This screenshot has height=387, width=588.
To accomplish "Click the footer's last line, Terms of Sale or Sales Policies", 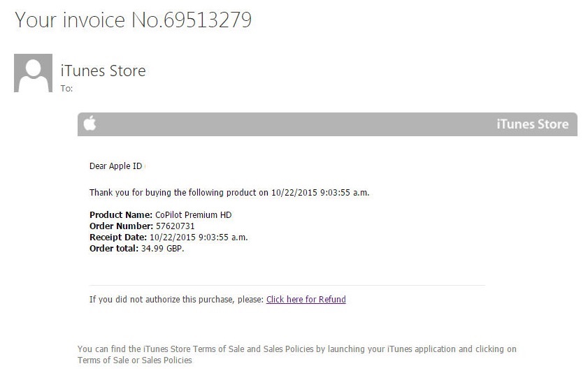I will (134, 360).
